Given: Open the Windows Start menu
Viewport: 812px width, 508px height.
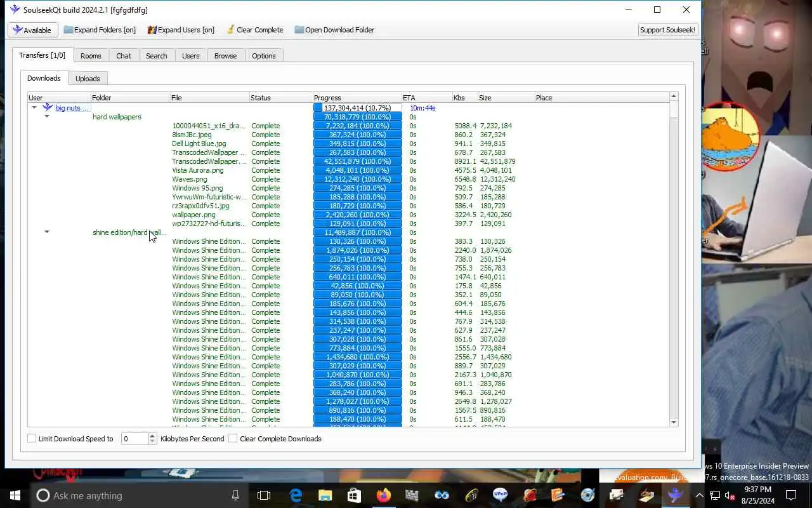Looking at the screenshot, I should [15, 495].
